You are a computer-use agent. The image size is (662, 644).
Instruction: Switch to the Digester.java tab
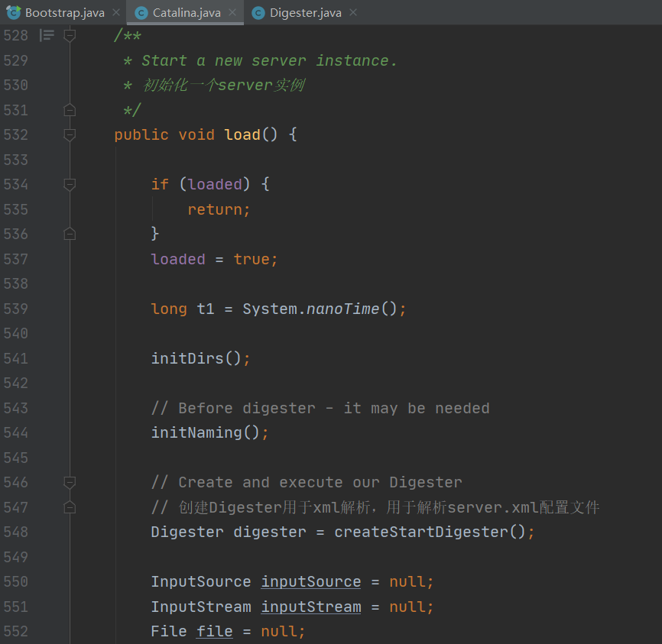click(305, 13)
